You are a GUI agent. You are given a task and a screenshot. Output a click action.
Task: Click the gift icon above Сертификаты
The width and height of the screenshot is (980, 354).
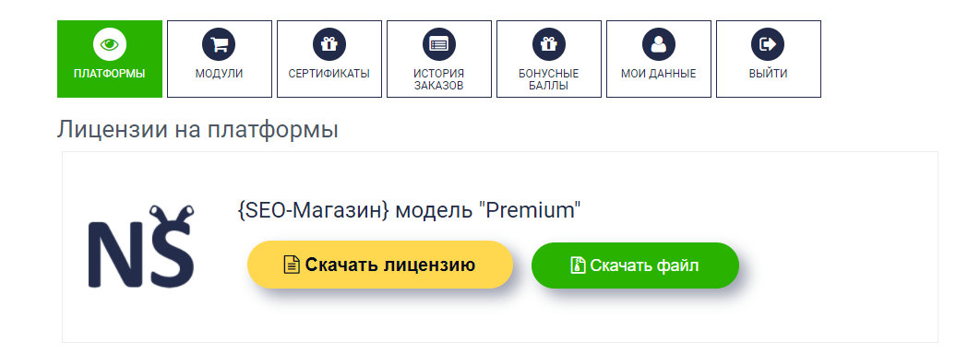tap(329, 44)
